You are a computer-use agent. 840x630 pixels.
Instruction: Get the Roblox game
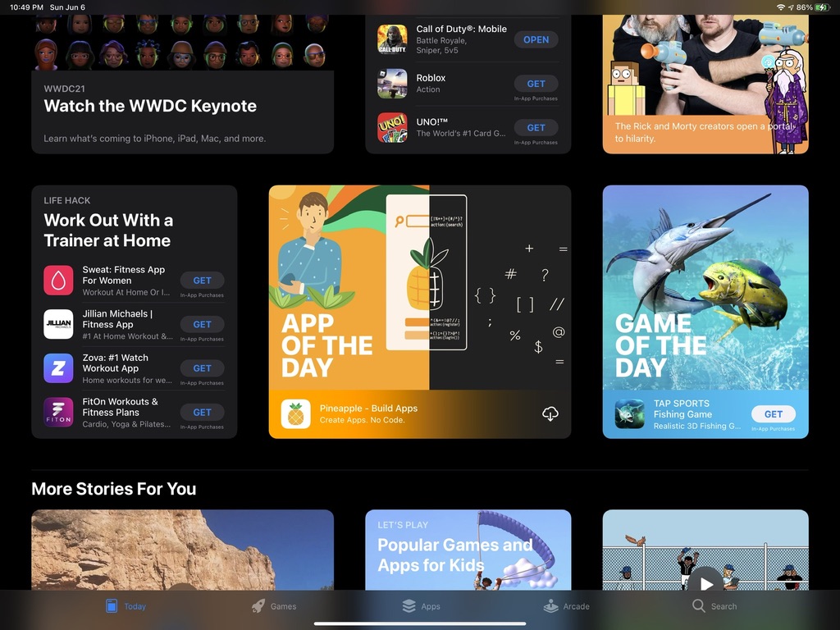536,84
